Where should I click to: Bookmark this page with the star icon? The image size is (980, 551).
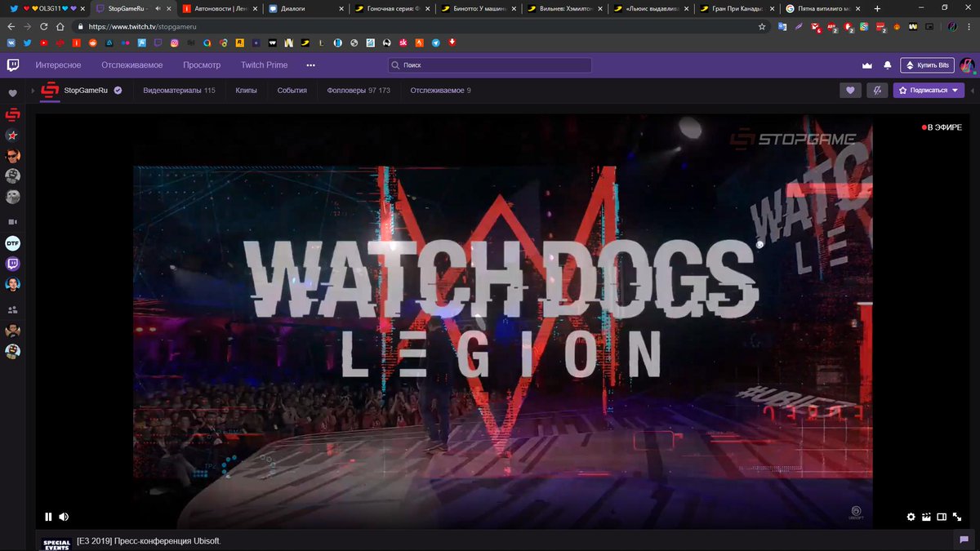point(762,26)
